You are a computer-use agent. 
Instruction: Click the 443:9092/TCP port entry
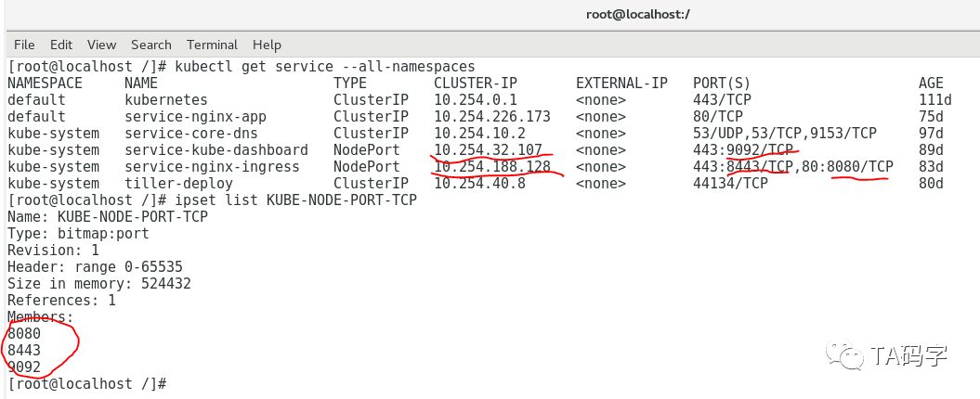click(743, 150)
